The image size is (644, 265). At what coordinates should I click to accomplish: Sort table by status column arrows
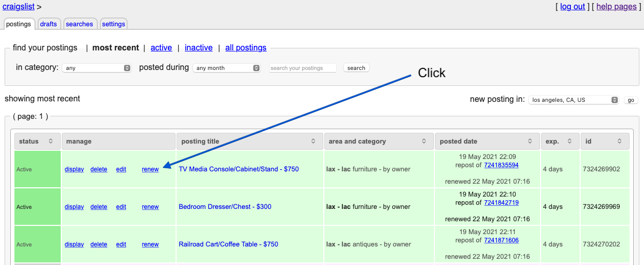point(50,141)
